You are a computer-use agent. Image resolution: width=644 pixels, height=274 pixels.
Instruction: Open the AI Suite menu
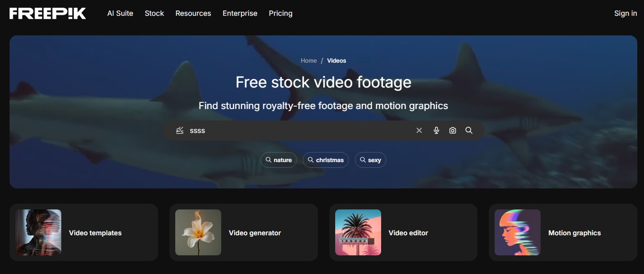point(120,13)
